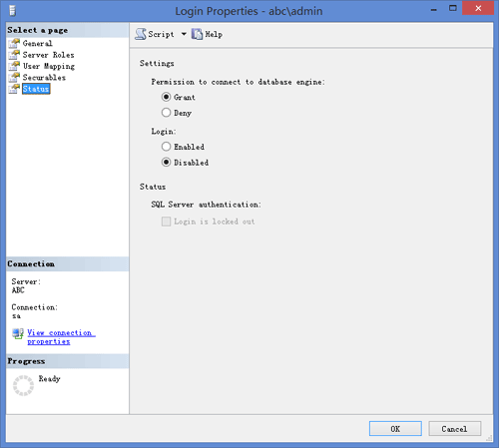Open the User Mapping page
Screen dimensions: 499x448
[x=49, y=67]
